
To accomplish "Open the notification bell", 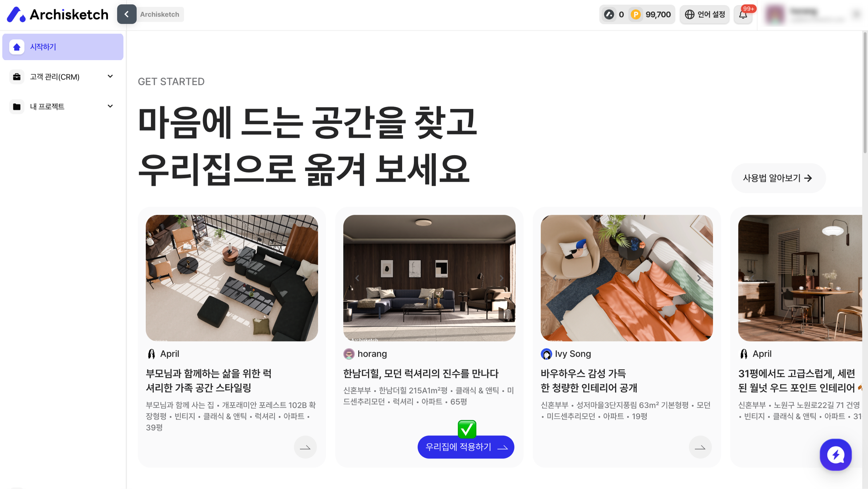I will (743, 15).
